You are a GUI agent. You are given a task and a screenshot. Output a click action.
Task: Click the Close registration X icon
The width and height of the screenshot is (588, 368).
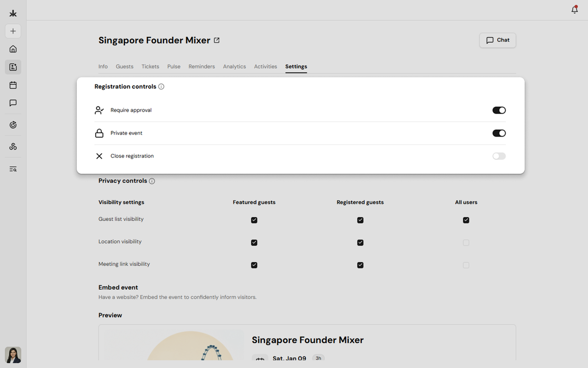(x=99, y=156)
